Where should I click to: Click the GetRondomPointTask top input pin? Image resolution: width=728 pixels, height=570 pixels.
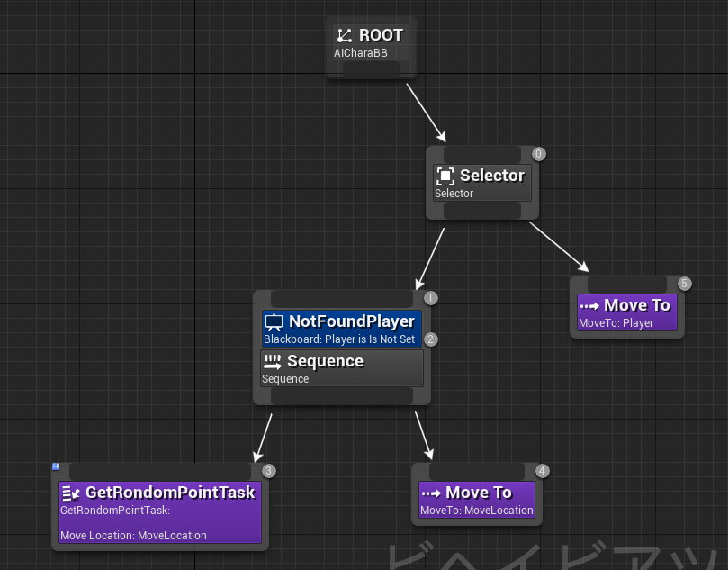click(x=160, y=472)
